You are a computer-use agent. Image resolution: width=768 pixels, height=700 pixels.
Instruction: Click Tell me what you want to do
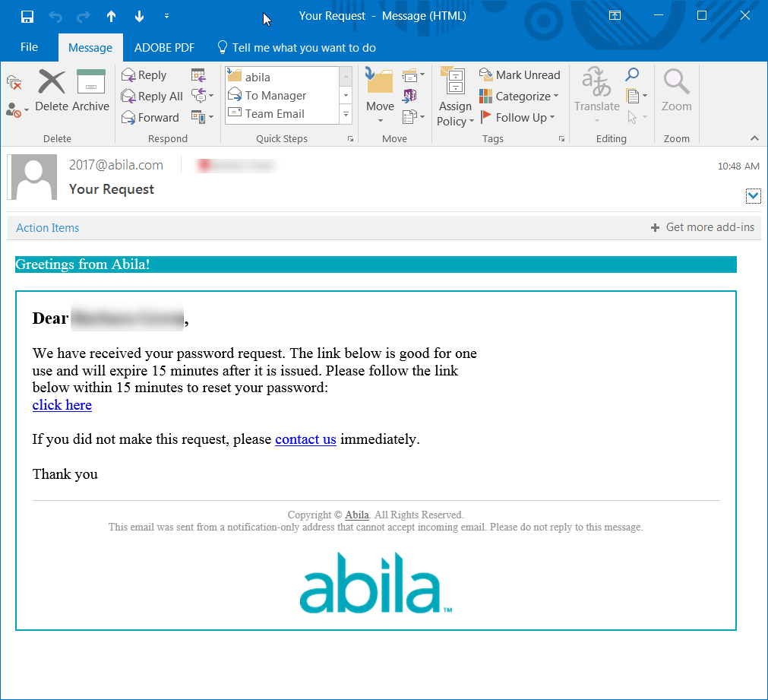click(296, 48)
